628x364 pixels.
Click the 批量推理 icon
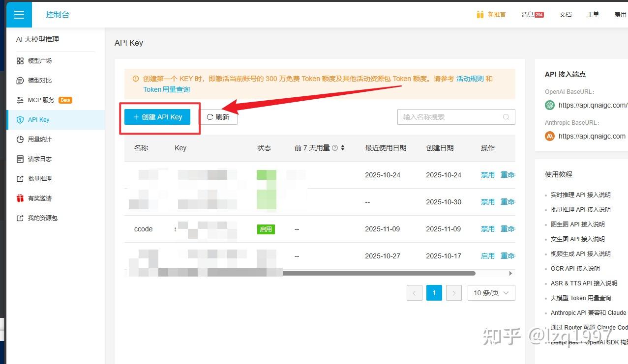click(20, 179)
